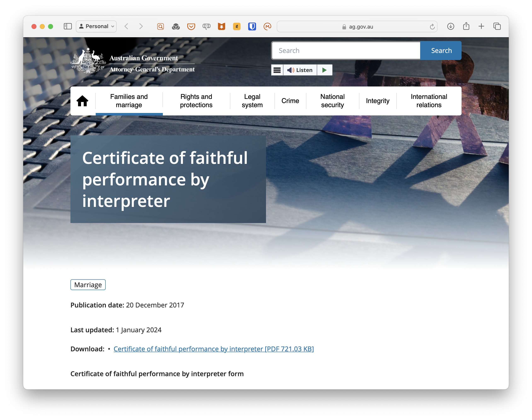Expand the Personal profile dropdown
The image size is (532, 420).
(96, 26)
